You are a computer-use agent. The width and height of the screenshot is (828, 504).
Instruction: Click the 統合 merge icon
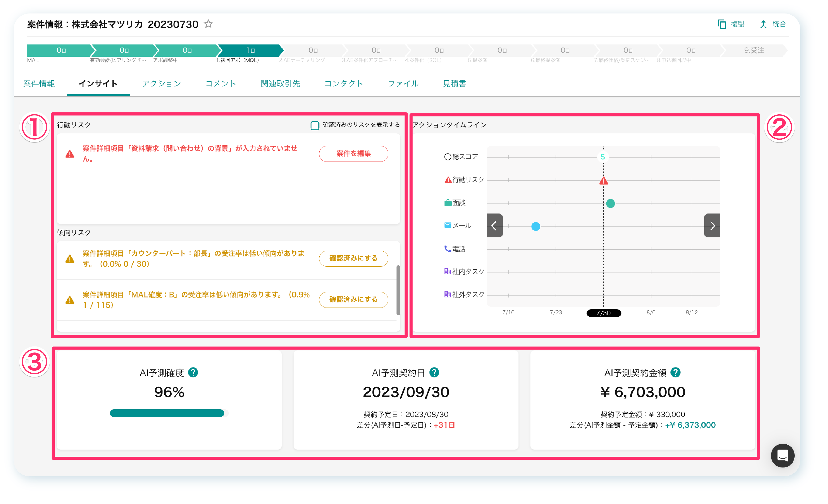[763, 24]
